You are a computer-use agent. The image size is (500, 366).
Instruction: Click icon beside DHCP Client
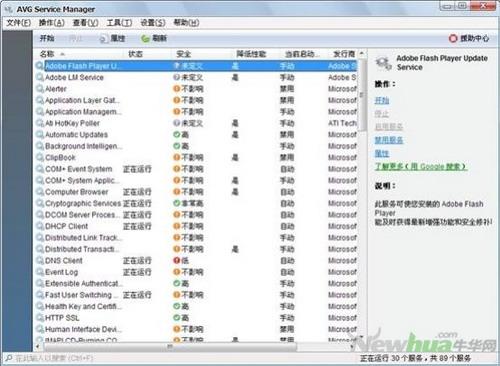(40, 226)
